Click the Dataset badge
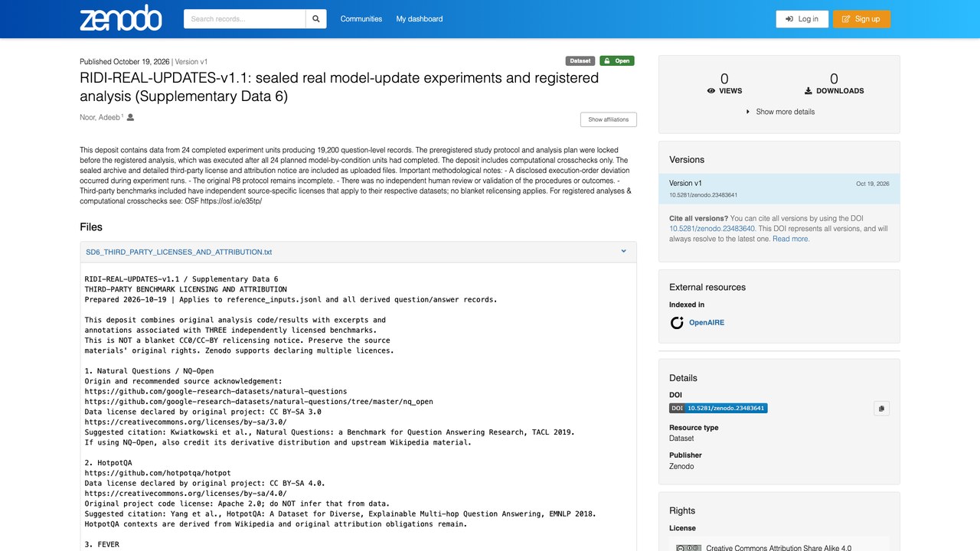Viewport: 980px width, 551px height. coord(580,61)
